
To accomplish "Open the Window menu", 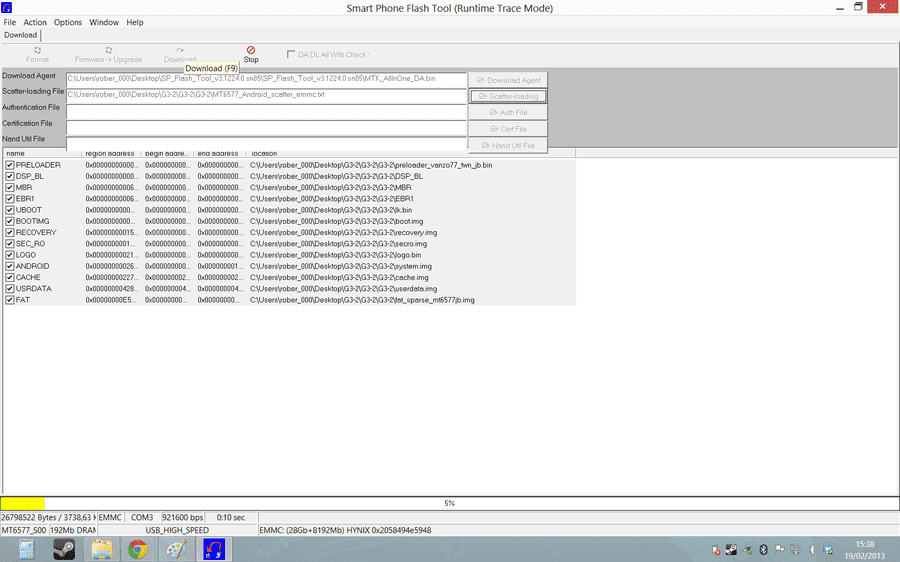I will 104,22.
